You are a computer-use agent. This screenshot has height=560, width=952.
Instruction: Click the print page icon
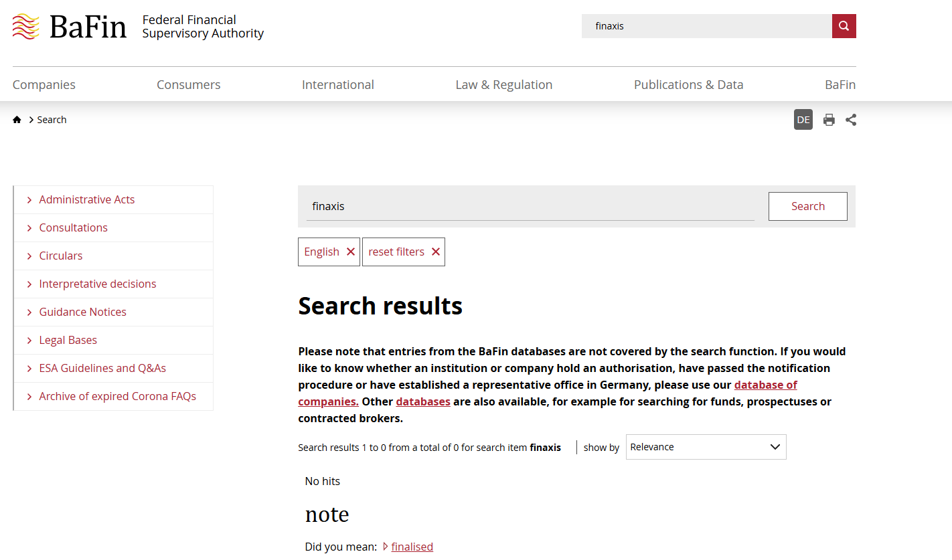tap(829, 120)
